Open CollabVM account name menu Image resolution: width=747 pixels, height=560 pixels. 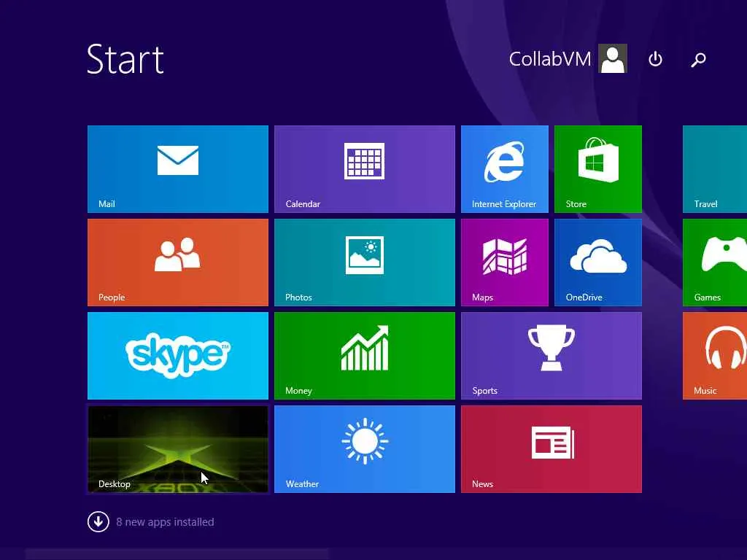click(x=550, y=59)
